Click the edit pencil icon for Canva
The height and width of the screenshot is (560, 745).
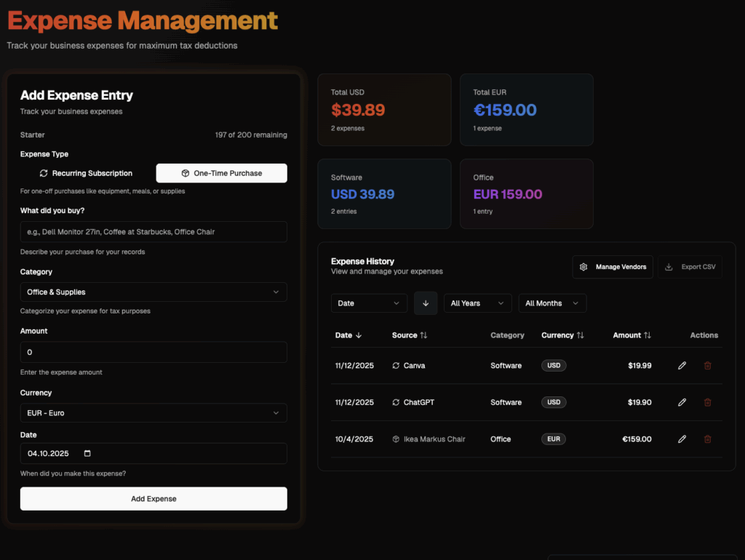[681, 365]
